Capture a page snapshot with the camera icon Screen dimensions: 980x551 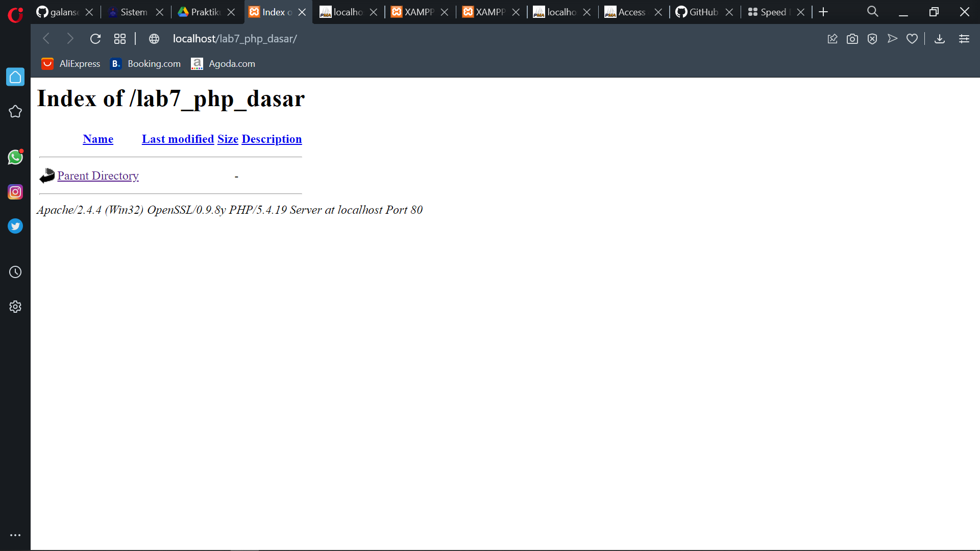pos(852,38)
